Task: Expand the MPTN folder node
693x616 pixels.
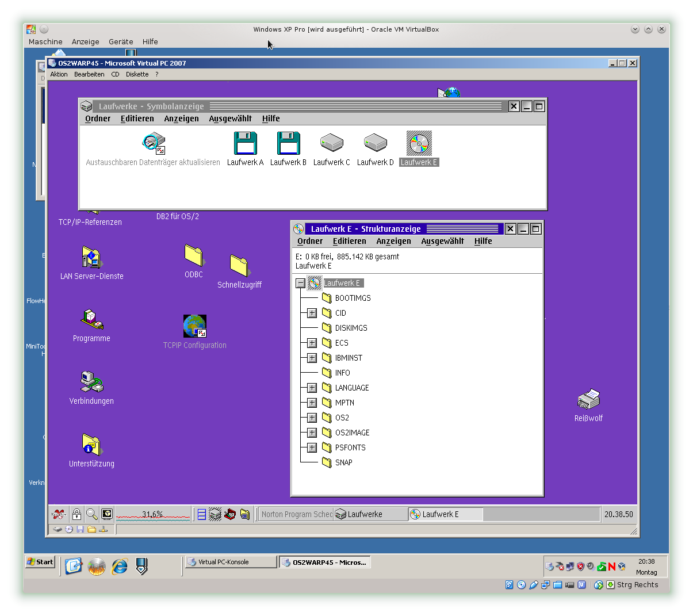Action: (x=312, y=403)
